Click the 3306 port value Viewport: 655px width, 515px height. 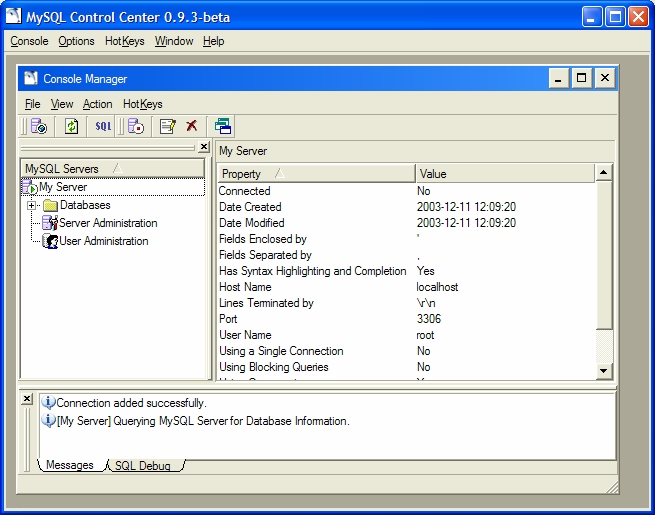pyautogui.click(x=429, y=319)
